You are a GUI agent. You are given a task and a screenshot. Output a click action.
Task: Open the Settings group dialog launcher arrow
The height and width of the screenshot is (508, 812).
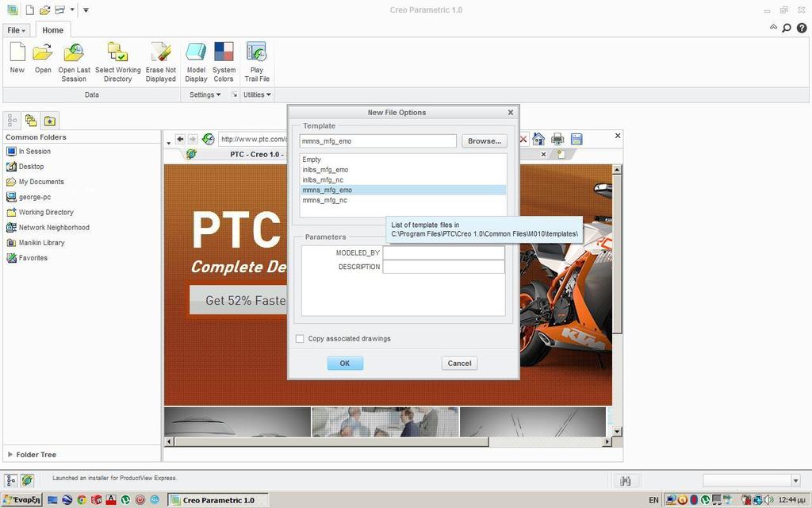click(x=235, y=95)
